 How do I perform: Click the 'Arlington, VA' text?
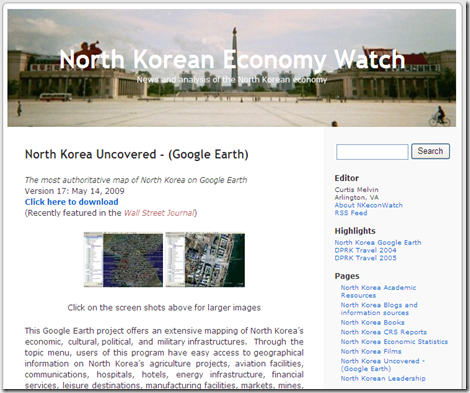tap(357, 197)
